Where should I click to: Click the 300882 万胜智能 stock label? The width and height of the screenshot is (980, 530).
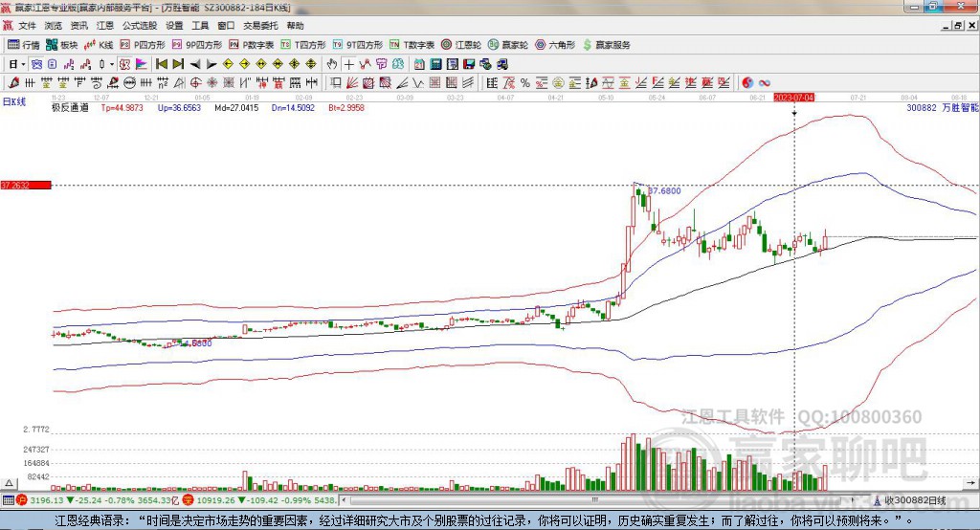pos(943,107)
